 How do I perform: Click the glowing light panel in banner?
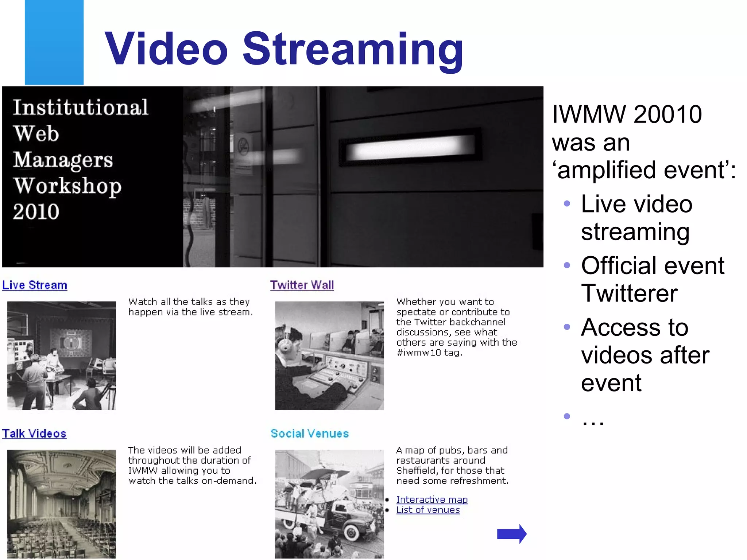click(410, 148)
